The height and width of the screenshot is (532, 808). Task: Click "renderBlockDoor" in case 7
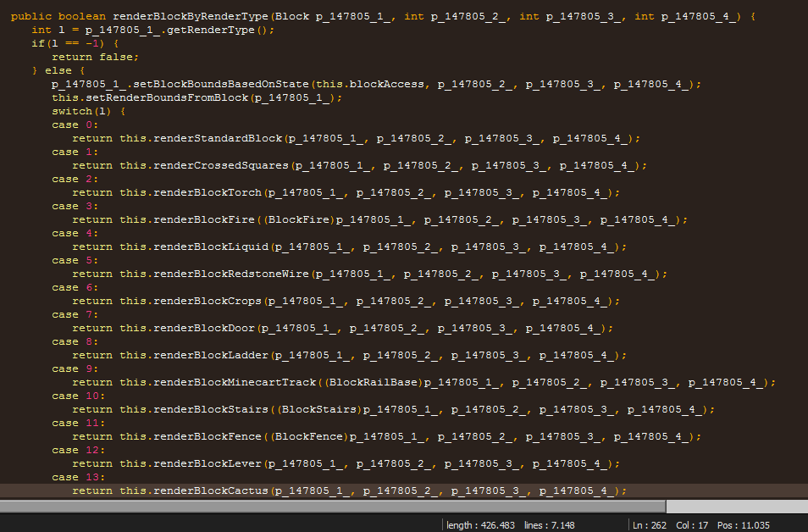coord(204,329)
